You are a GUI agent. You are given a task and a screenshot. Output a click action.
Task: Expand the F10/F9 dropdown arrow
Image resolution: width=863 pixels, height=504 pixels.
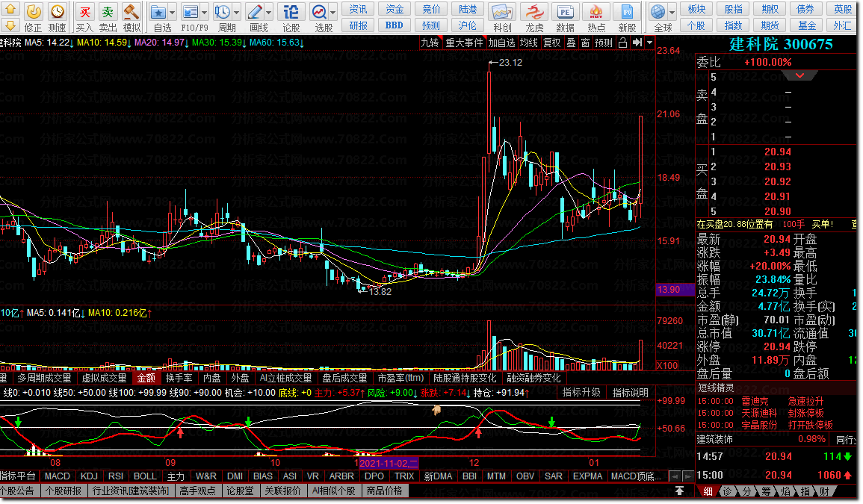205,12
